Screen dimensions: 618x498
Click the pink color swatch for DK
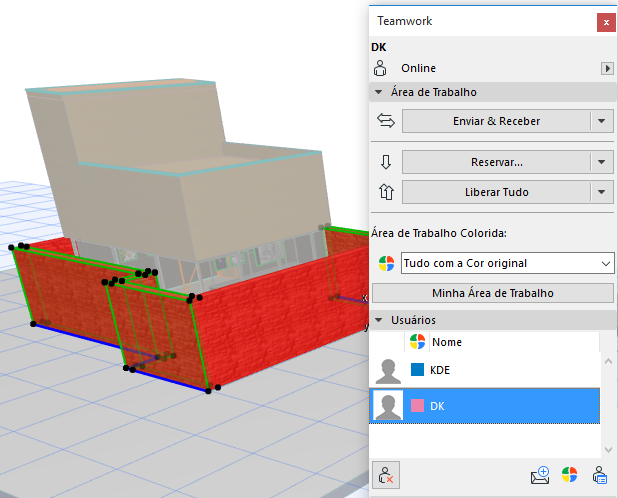click(417, 406)
